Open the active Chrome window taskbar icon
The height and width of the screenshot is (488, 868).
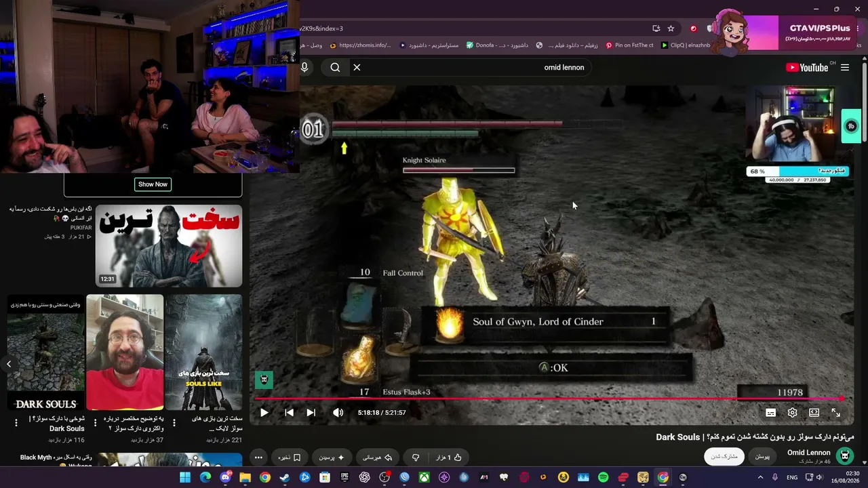[x=663, y=477]
